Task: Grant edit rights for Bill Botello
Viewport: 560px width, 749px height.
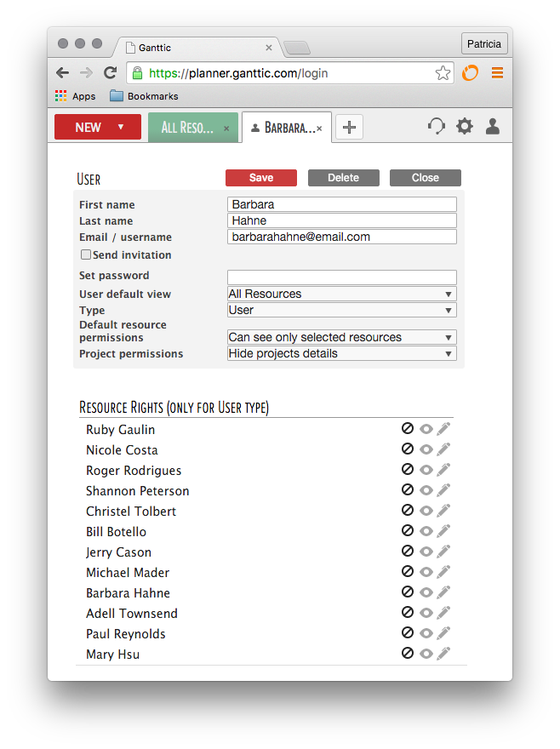Action: pyautogui.click(x=443, y=531)
